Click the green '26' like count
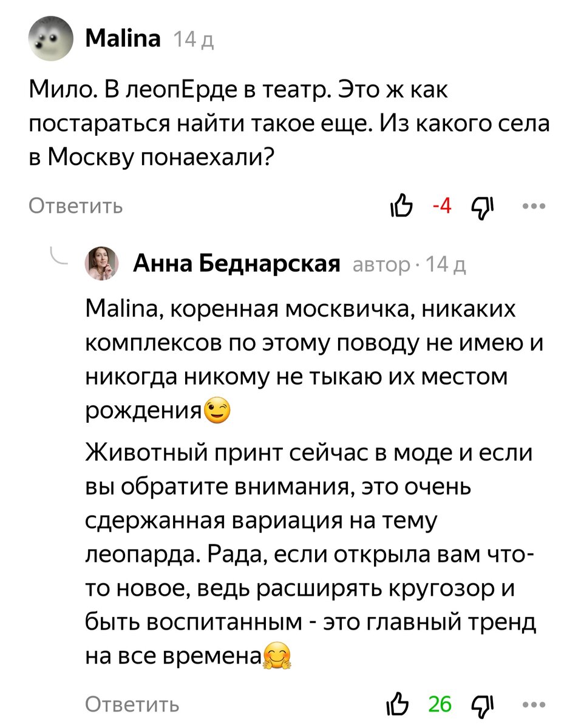 (441, 704)
